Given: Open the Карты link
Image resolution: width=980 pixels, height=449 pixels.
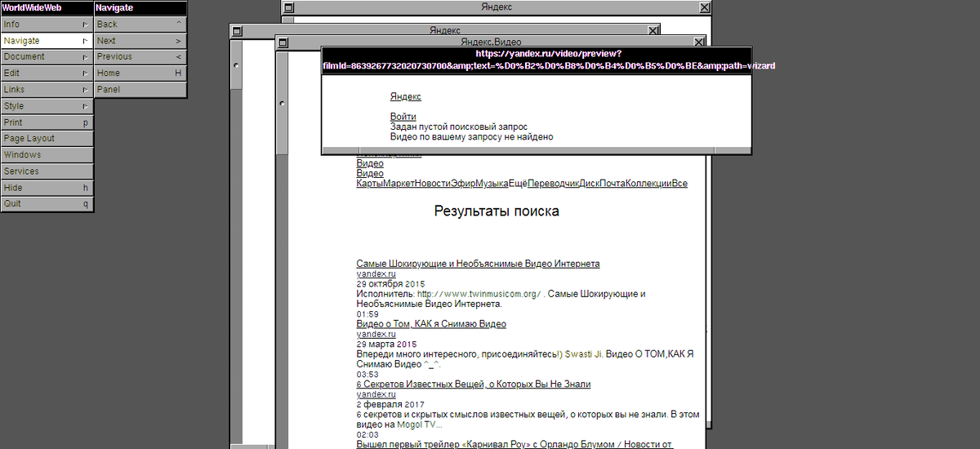Looking at the screenshot, I should (x=370, y=184).
